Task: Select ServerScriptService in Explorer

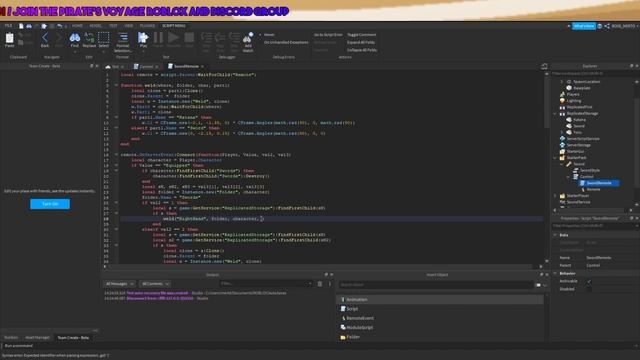Action: [x=583, y=139]
